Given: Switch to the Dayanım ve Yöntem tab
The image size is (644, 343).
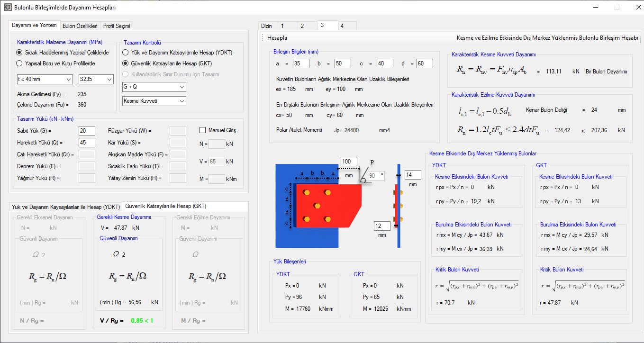Looking at the screenshot, I should pyautogui.click(x=34, y=25).
